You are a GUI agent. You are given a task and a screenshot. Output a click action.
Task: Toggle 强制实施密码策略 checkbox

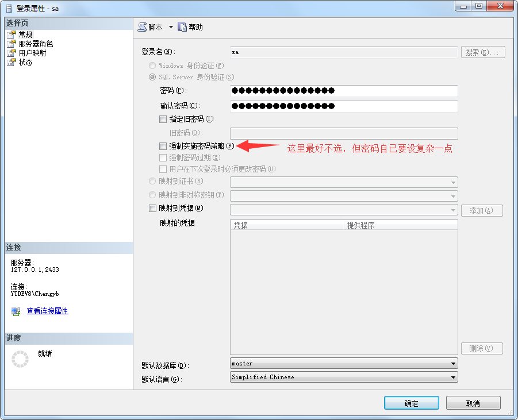click(x=163, y=146)
